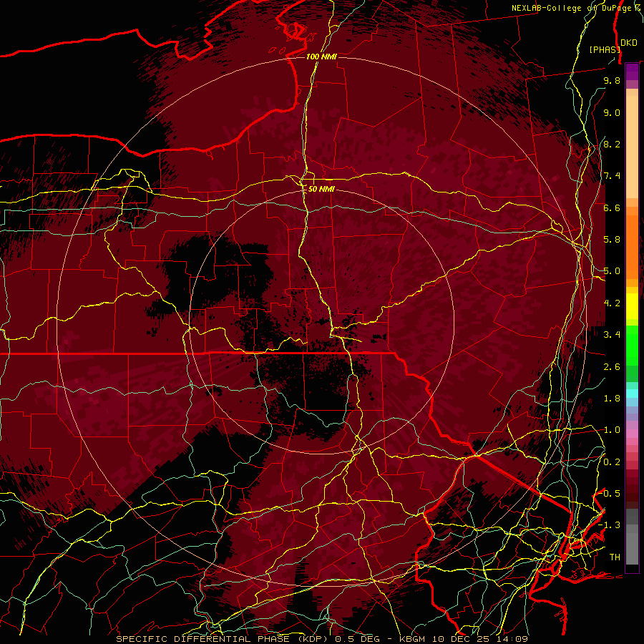Click the 5.0 legend value
The height and width of the screenshot is (644, 644).
coord(612,271)
